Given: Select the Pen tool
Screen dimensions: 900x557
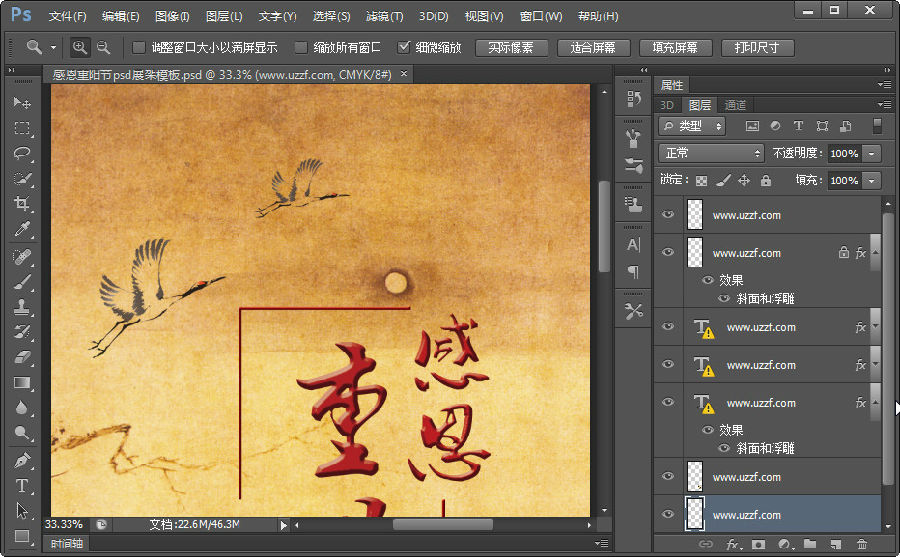Looking at the screenshot, I should click(22, 460).
